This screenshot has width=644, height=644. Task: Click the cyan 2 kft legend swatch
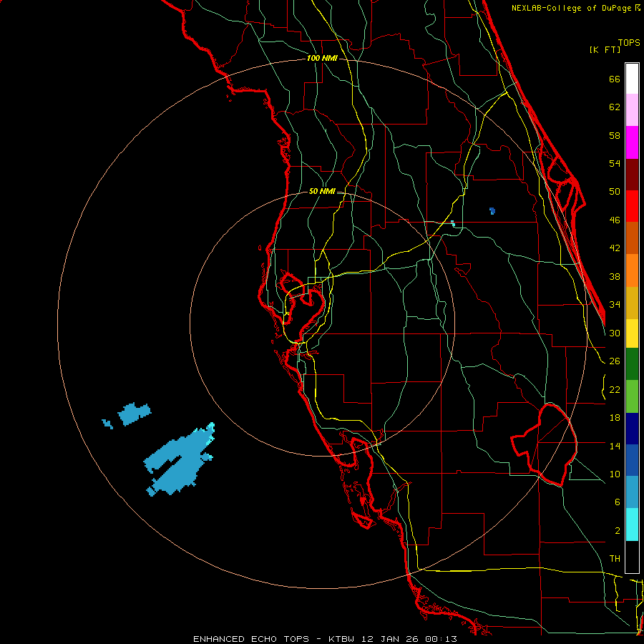point(632,525)
